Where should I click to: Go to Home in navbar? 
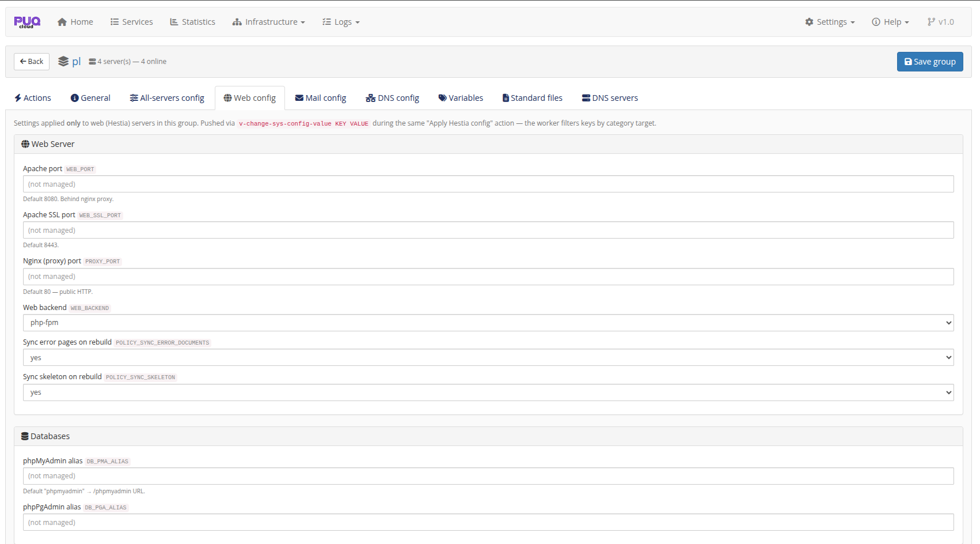[x=75, y=22]
